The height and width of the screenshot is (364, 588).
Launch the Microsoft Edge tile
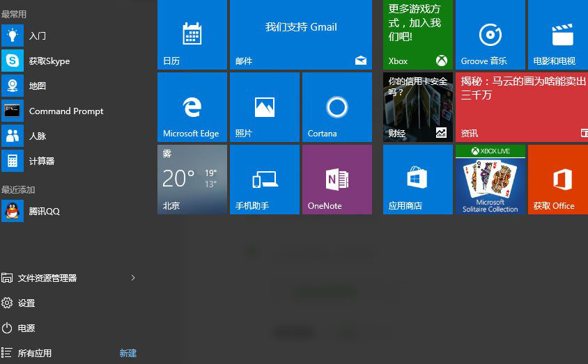(x=192, y=107)
